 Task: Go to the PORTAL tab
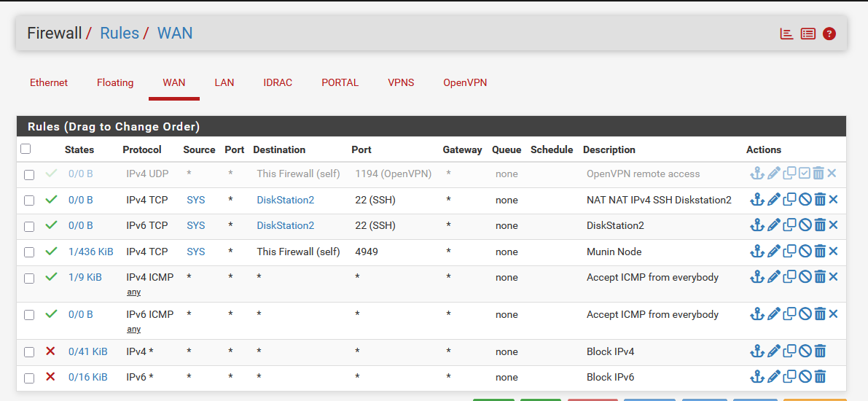pos(340,83)
